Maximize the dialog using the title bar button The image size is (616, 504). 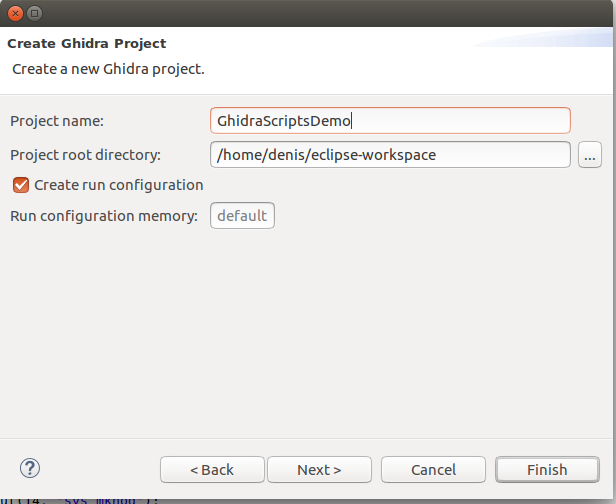click(34, 14)
